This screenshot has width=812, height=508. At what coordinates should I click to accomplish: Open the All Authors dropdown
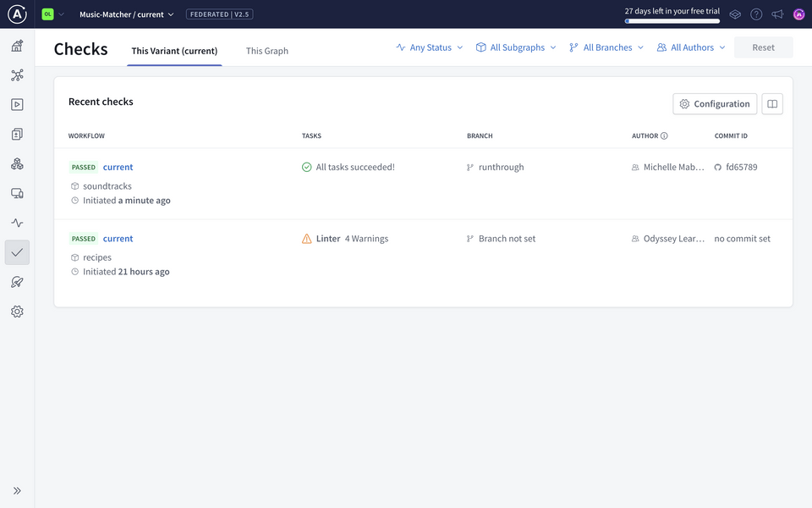pos(690,47)
